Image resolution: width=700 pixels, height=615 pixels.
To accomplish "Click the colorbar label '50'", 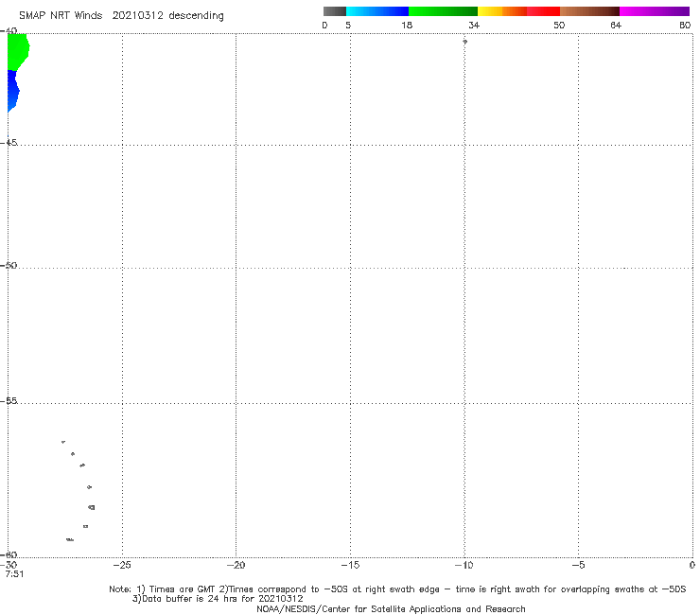I will click(559, 26).
